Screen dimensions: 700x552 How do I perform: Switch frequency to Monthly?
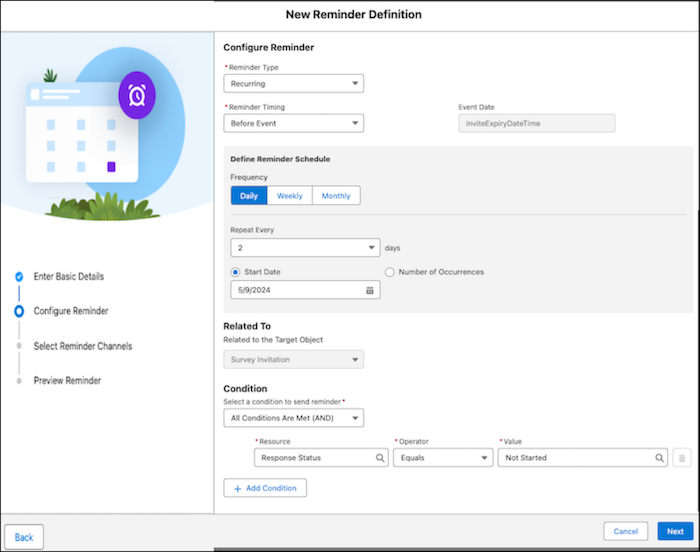tap(336, 196)
